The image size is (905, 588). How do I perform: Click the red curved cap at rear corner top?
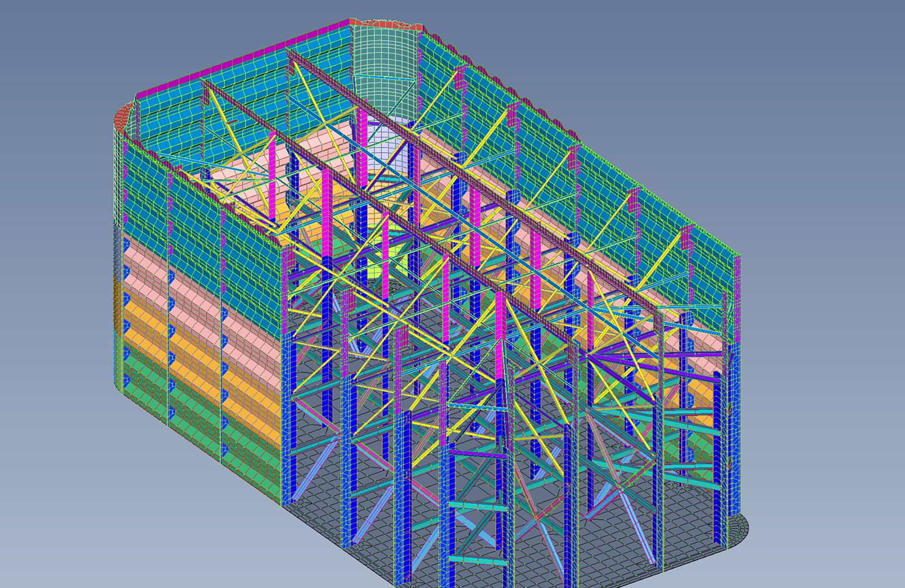click(390, 24)
